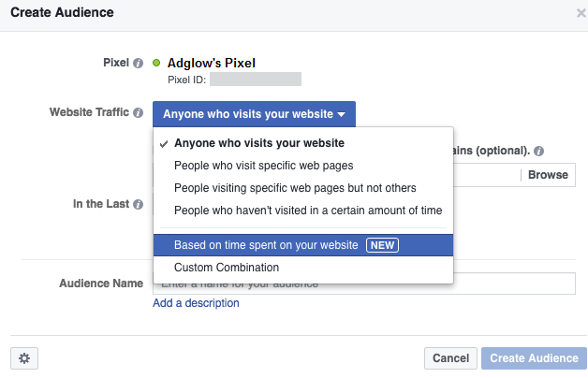Click the NEW badge in dropdown
588x378 pixels.
click(x=382, y=245)
